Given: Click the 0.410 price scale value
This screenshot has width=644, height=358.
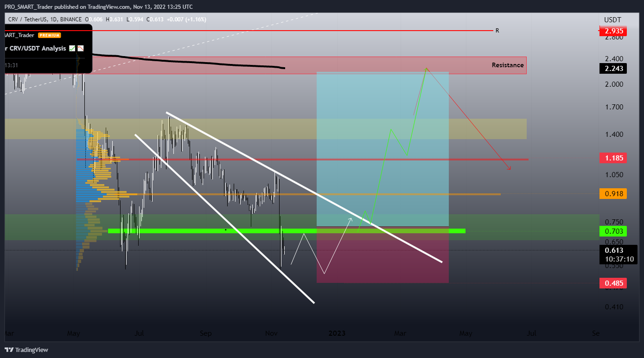Looking at the screenshot, I should [x=613, y=307].
